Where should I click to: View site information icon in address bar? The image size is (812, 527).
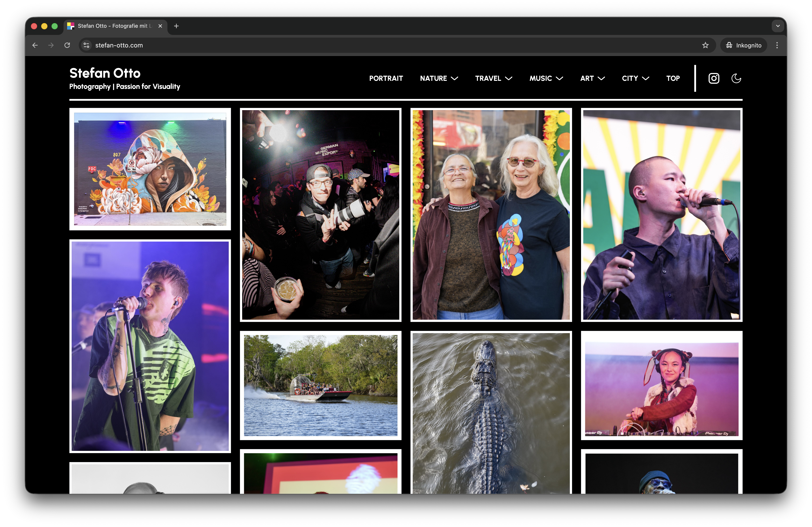87,45
